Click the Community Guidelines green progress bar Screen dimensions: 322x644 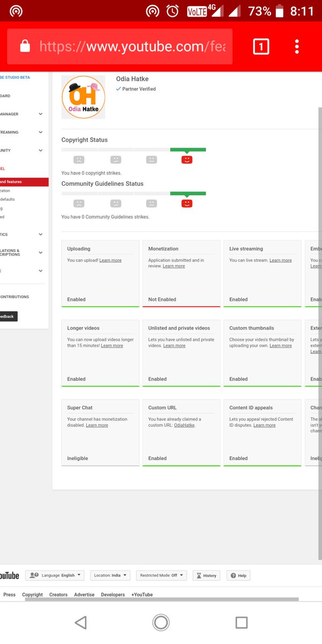(188, 194)
